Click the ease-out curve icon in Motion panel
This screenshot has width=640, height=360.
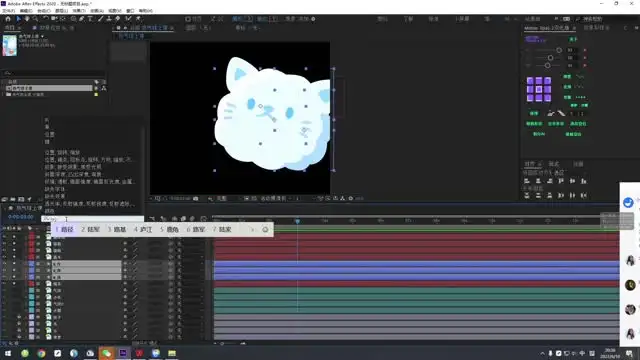[561, 113]
